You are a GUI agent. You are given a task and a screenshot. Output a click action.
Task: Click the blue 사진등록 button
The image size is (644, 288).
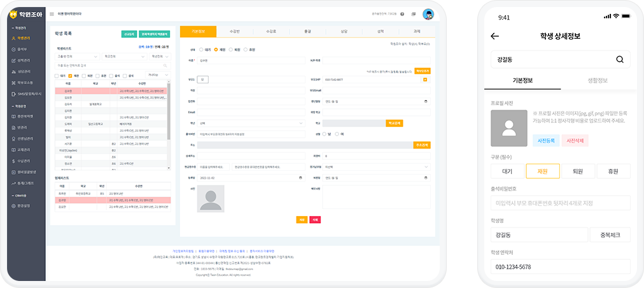546,140
